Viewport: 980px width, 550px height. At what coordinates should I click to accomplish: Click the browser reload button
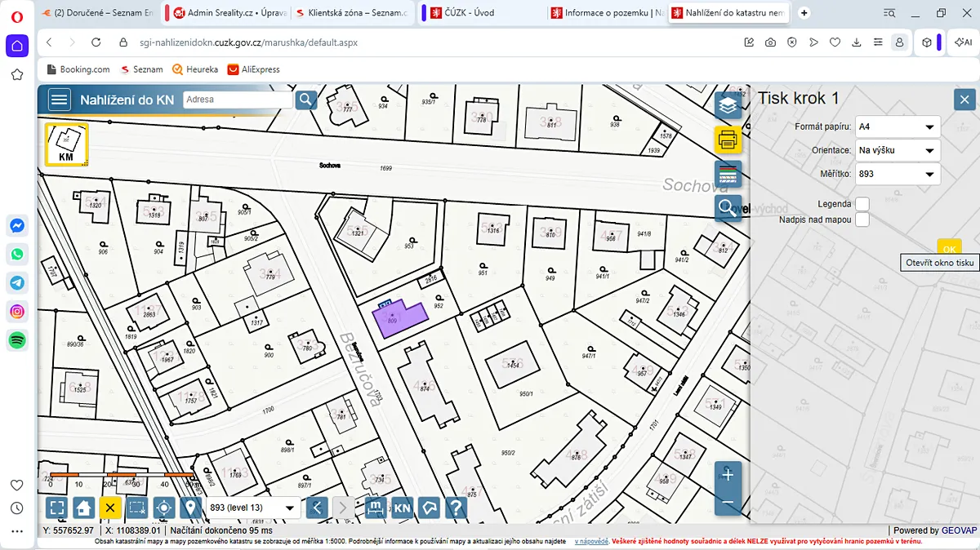[x=96, y=42]
